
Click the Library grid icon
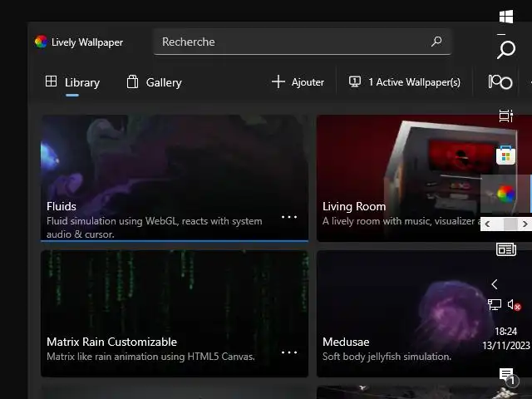click(x=51, y=81)
